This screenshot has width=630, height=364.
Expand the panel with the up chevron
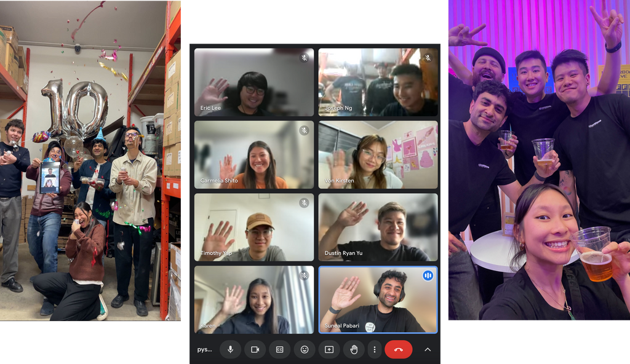428,349
